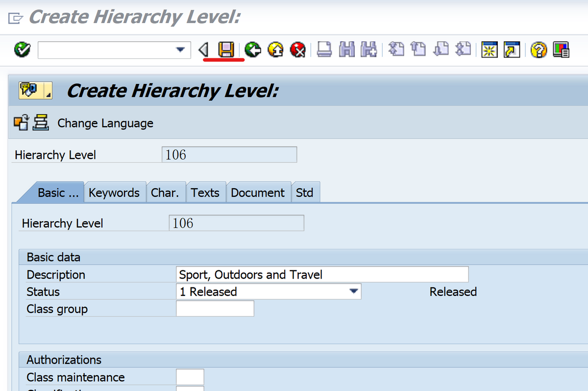Open the window menu icon beside title
Viewport: 588px width, 391px height.
click(15, 19)
